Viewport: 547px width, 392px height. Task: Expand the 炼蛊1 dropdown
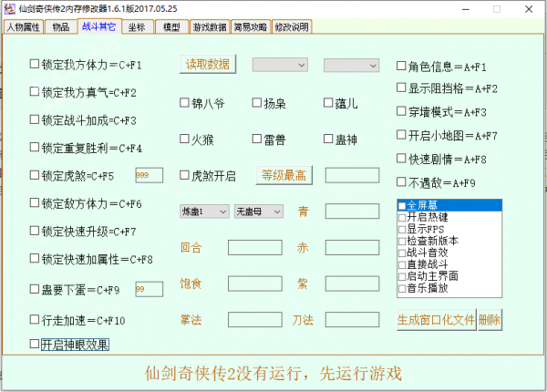tap(205, 211)
